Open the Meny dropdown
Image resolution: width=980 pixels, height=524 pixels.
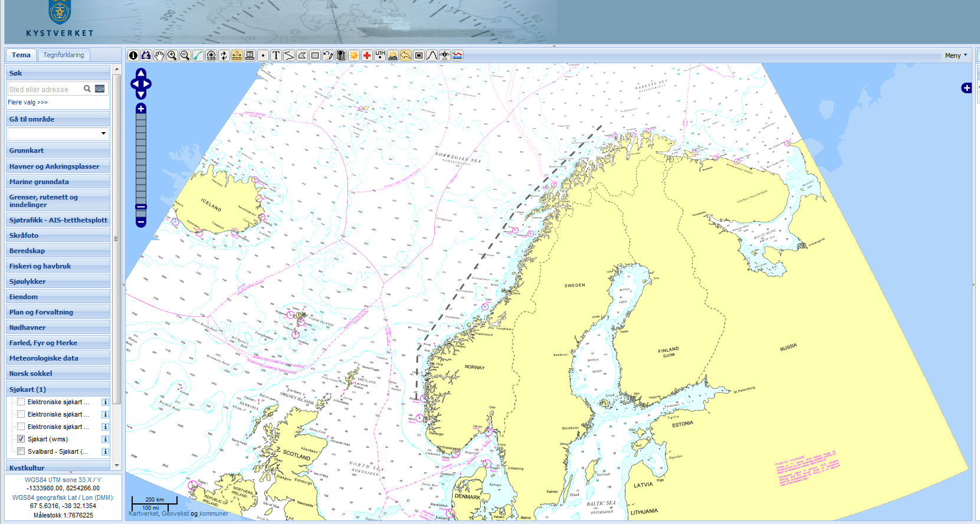click(956, 55)
